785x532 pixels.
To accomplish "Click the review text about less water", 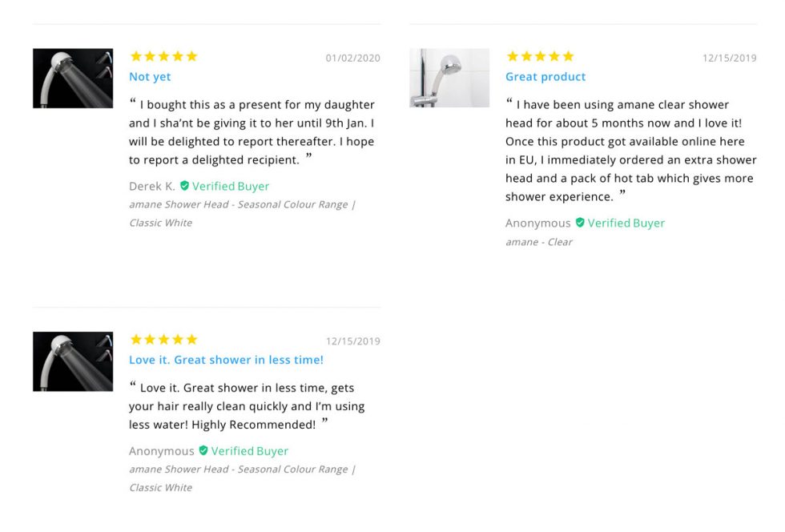I will (x=247, y=406).
